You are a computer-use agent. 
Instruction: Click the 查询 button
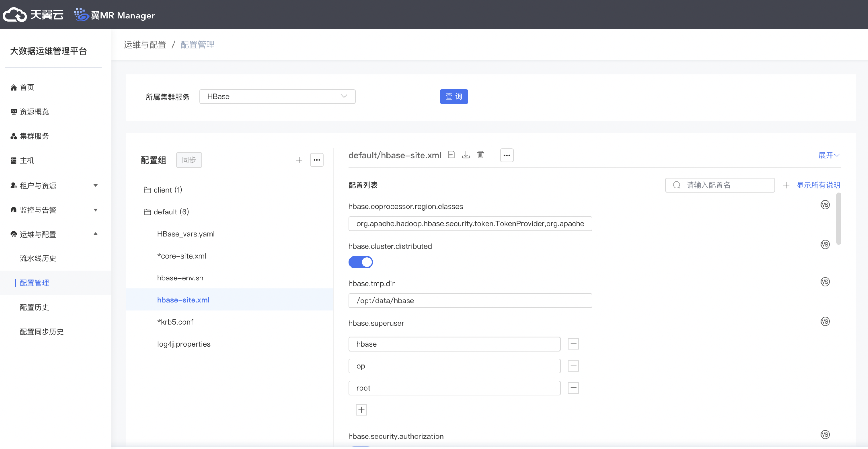[454, 96]
